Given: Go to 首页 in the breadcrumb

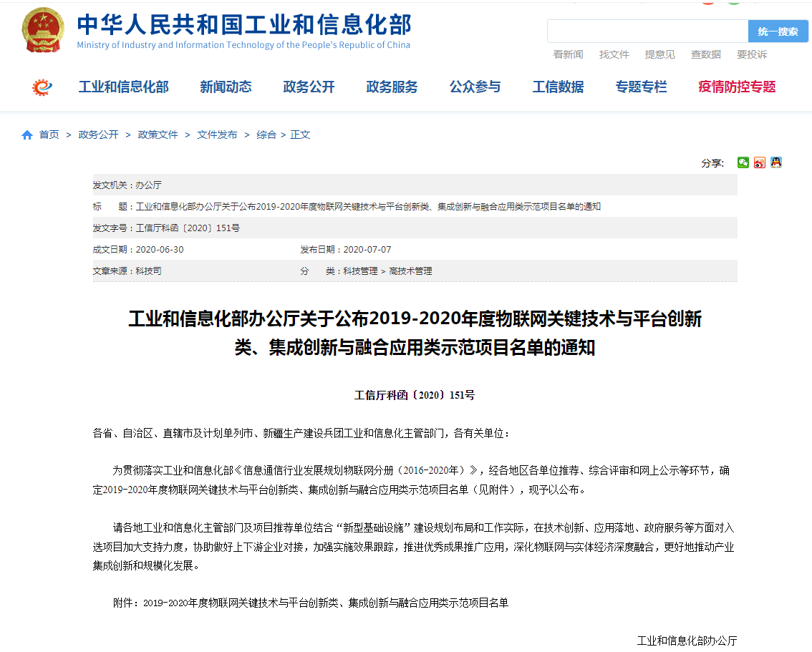Looking at the screenshot, I should [49, 135].
